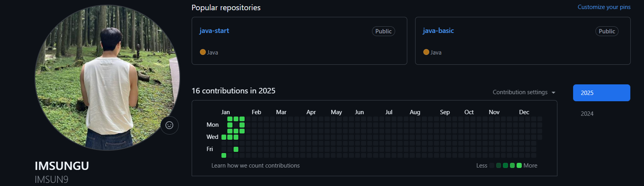Click the Public badge on java-start
The height and width of the screenshot is (186, 644).
click(x=383, y=31)
